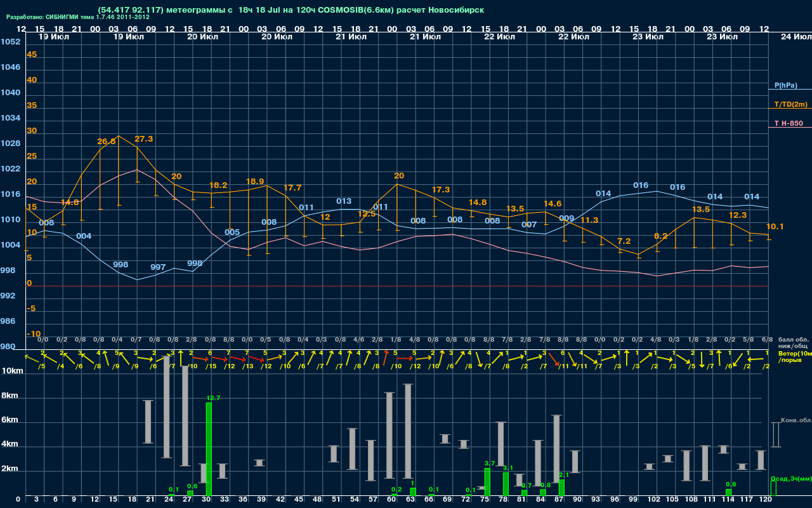Screen dimensions: 812x508
Task: Click the 004 pressure label
Action: point(84,236)
